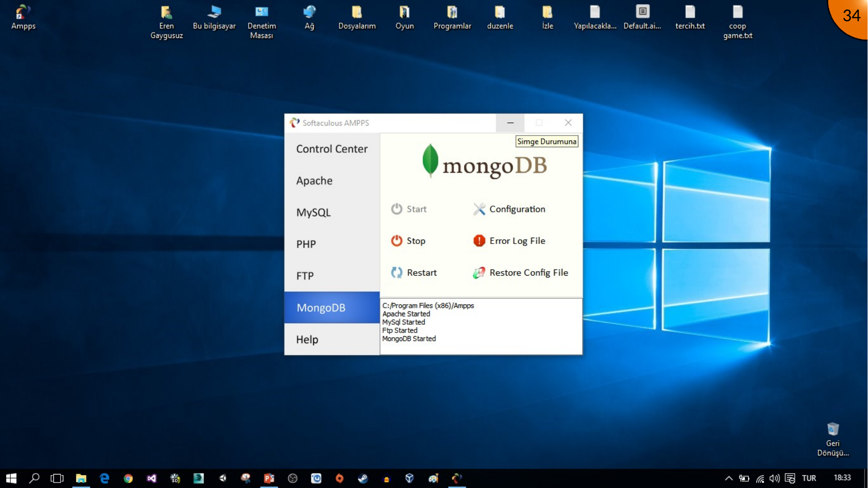Click the 'Apache Started' log line
Viewport: 868px width, 488px height.
point(406,314)
